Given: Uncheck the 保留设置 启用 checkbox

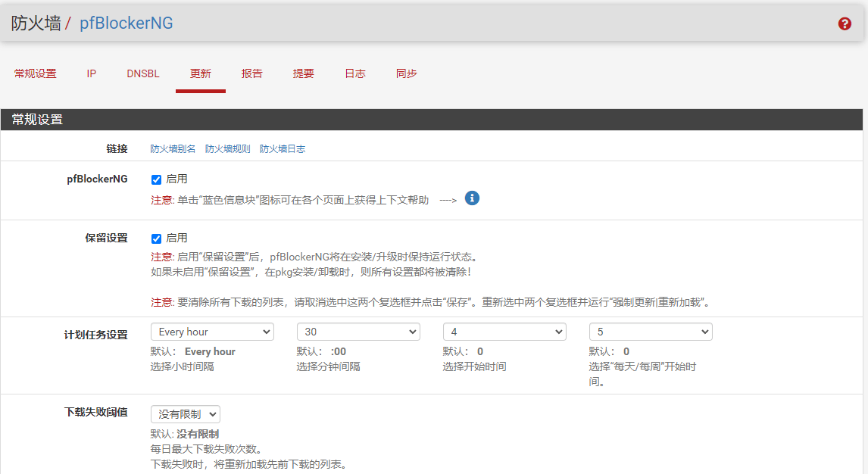Looking at the screenshot, I should point(157,239).
